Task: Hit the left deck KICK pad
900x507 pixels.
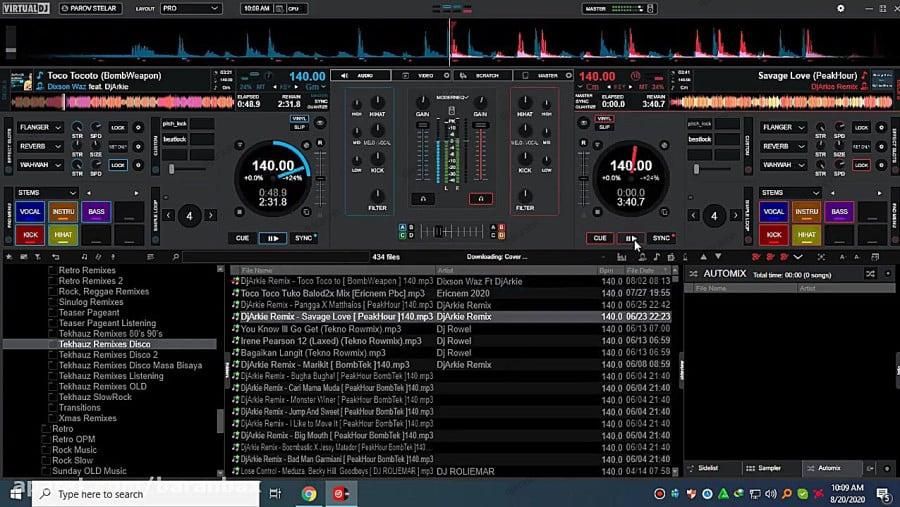Action: 30,236
